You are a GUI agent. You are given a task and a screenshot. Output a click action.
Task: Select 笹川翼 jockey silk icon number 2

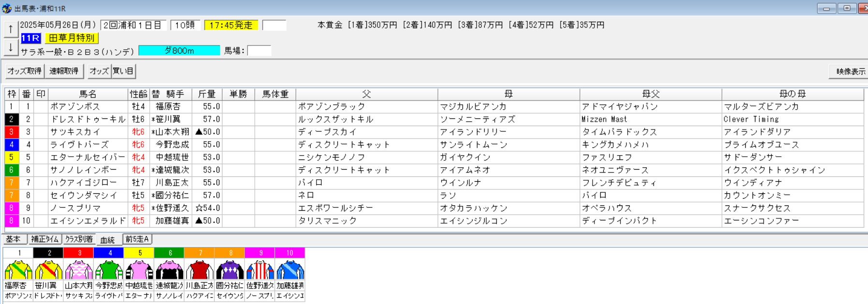(x=48, y=270)
